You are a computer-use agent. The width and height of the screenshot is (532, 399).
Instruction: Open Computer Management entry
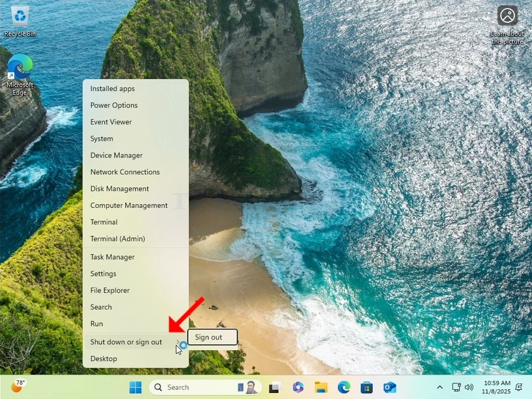135,205
